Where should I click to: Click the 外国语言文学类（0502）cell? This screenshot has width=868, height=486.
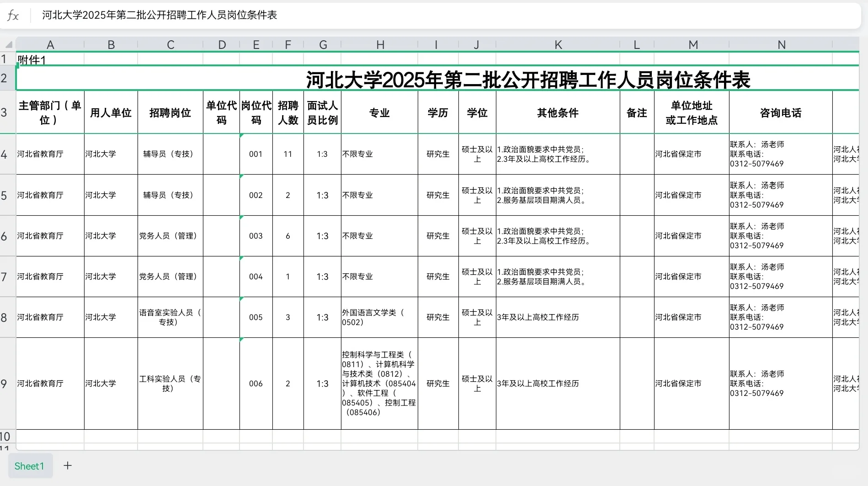coord(380,317)
